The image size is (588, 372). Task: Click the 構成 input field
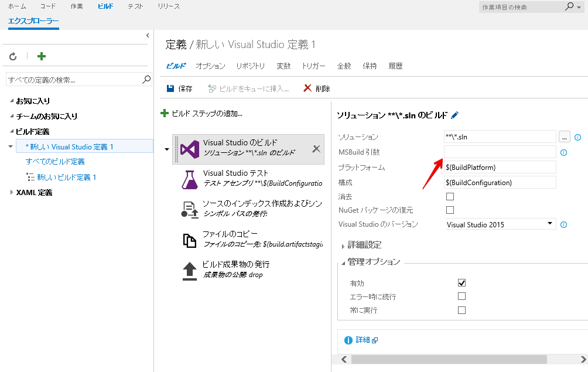(500, 183)
